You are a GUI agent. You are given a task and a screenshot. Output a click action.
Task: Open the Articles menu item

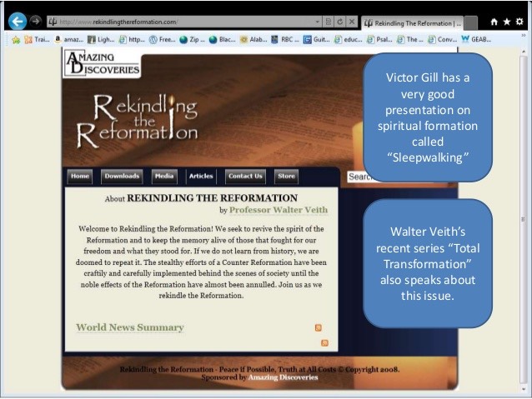[201, 177]
